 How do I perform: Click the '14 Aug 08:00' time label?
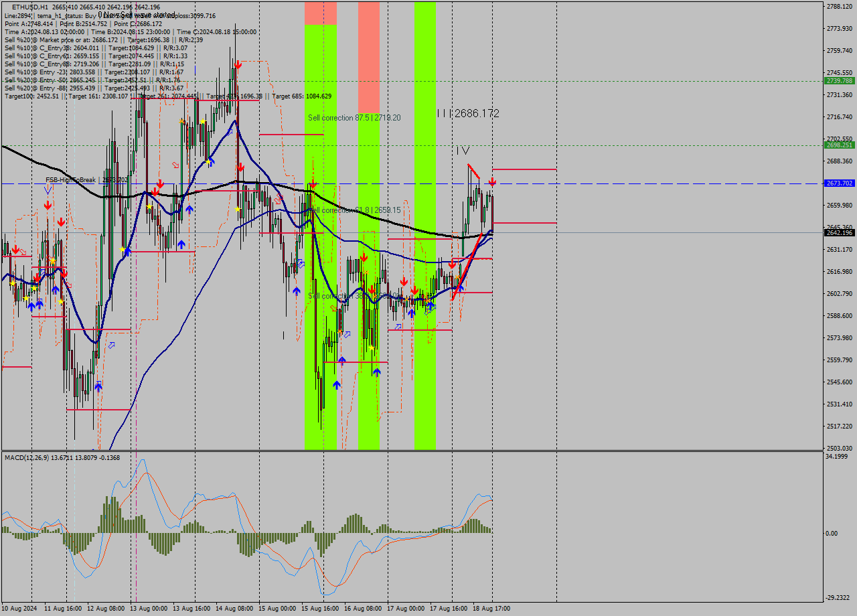coord(234,609)
